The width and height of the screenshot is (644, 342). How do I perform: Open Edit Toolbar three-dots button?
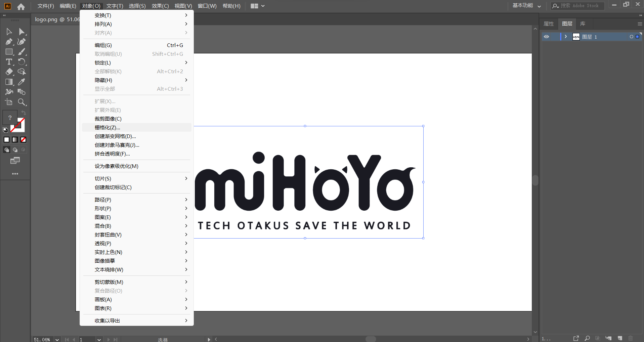tap(15, 174)
